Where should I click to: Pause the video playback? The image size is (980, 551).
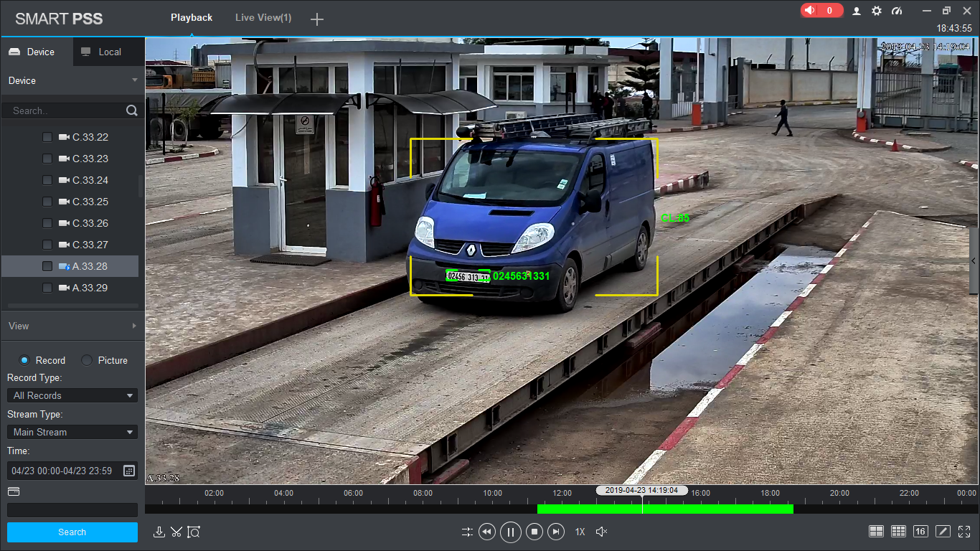[x=510, y=532]
